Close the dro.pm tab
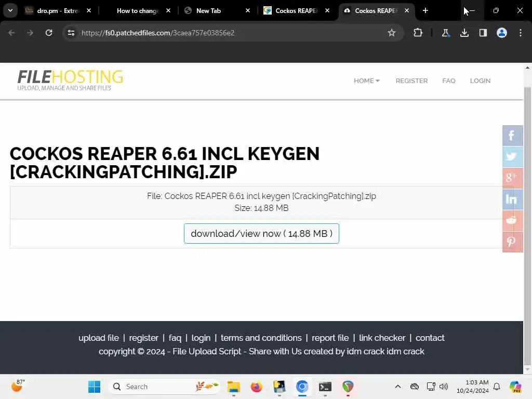 coord(89,10)
